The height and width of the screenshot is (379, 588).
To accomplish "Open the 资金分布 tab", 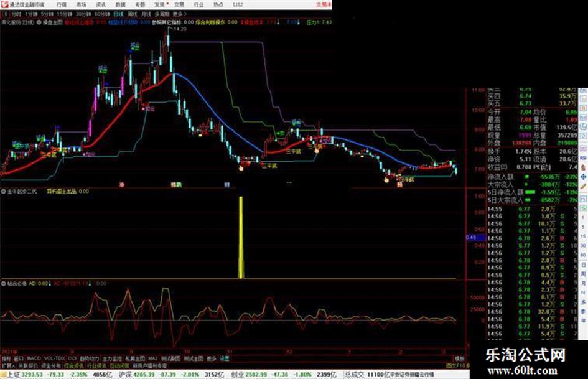I will coord(50,365).
